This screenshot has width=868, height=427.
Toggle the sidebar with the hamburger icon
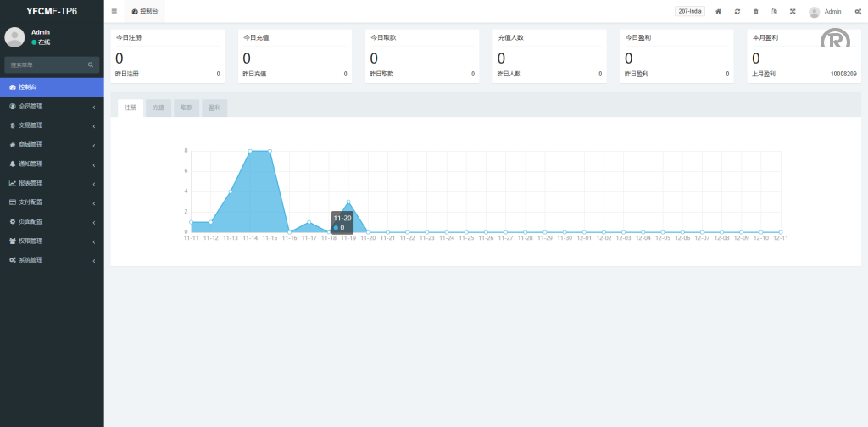point(114,11)
